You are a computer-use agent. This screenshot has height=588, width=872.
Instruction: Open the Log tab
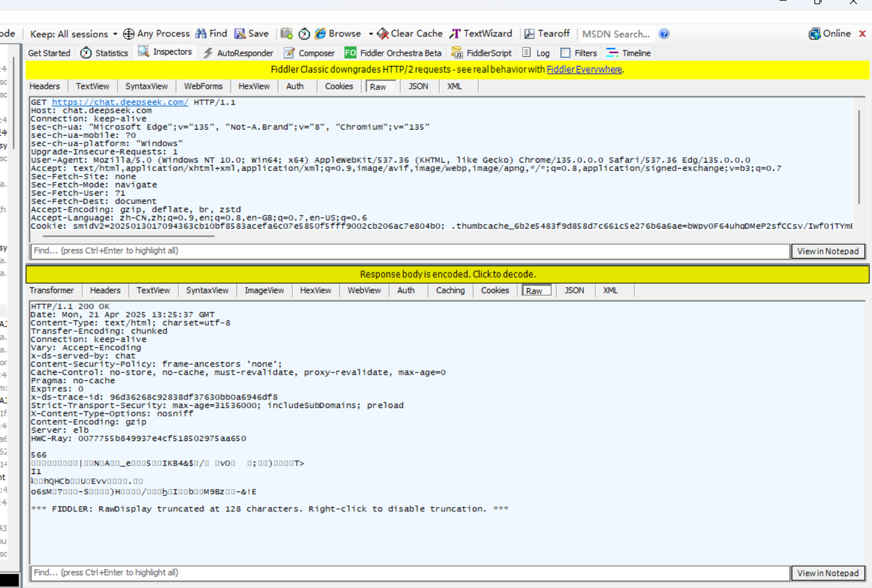click(536, 53)
